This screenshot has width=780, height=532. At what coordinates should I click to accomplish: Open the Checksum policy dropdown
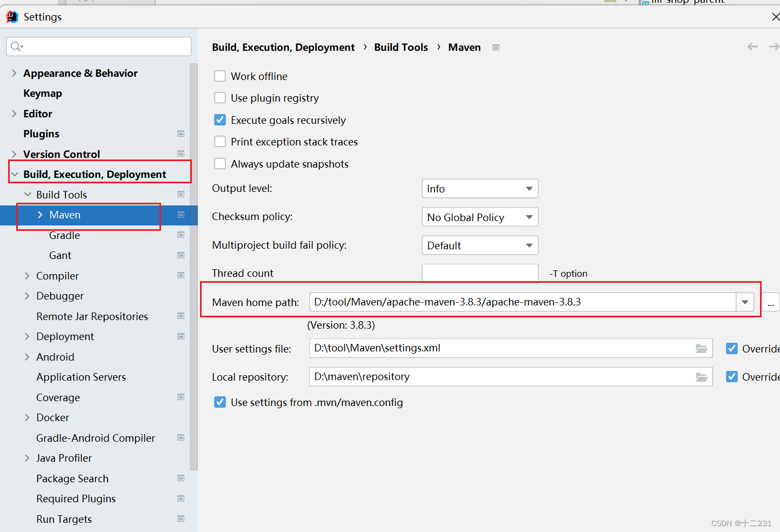[x=479, y=217]
